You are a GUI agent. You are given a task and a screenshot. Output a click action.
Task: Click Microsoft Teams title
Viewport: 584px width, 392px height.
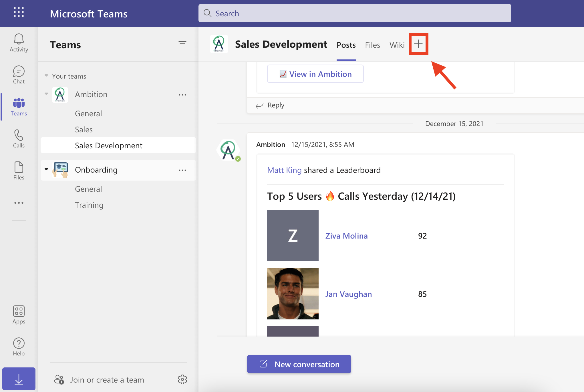tap(89, 14)
